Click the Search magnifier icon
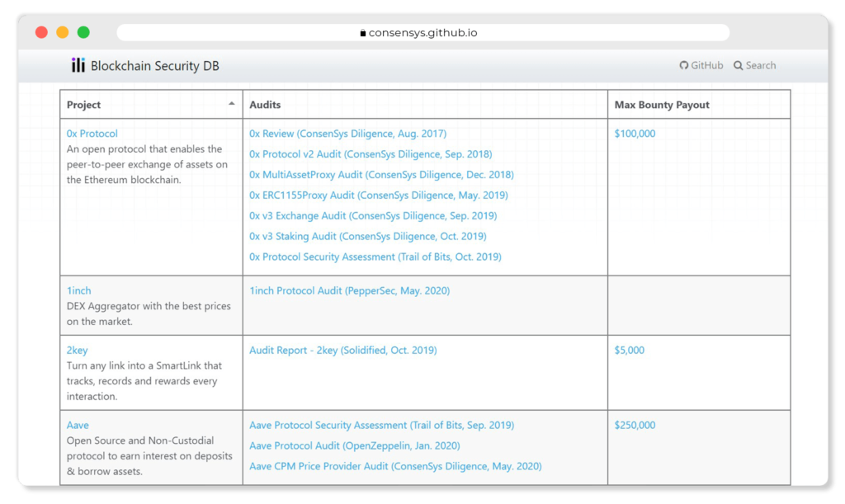Viewport: 845px width, 504px height. click(x=739, y=65)
